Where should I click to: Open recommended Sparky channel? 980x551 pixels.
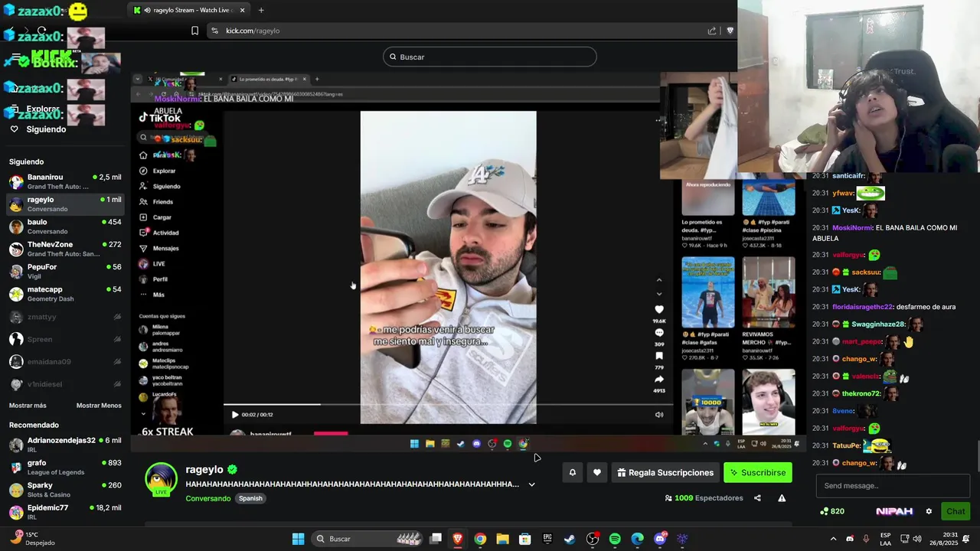[65, 490]
